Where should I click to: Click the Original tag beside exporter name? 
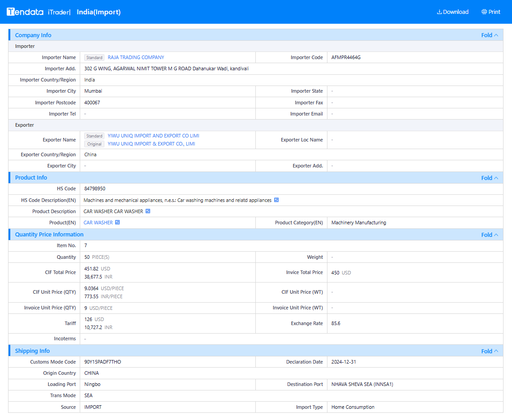click(95, 144)
